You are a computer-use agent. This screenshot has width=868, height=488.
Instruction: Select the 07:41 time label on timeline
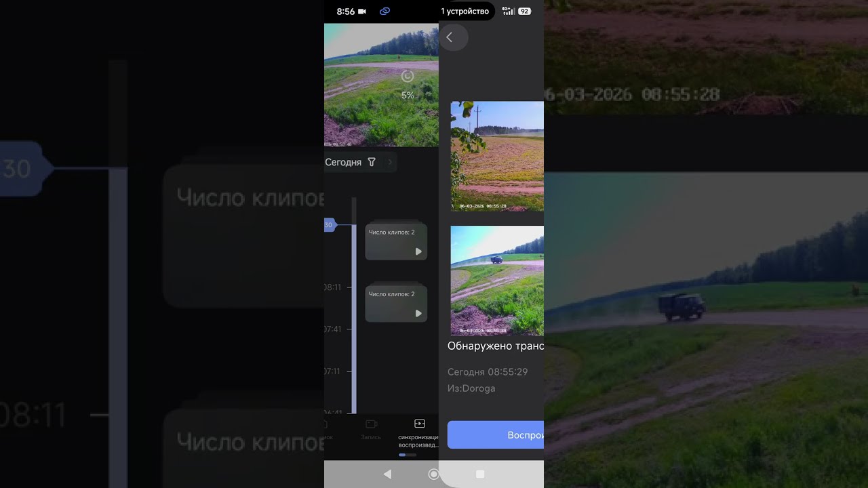332,329
